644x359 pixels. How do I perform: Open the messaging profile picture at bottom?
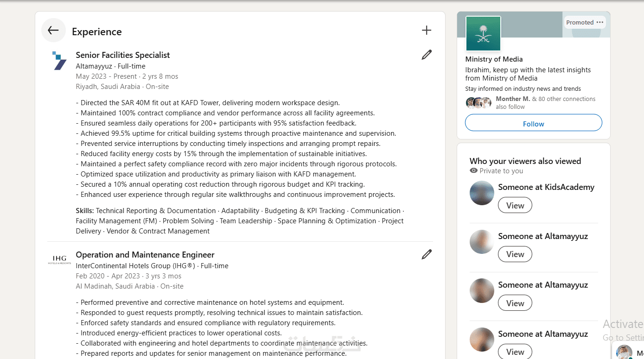click(x=624, y=352)
